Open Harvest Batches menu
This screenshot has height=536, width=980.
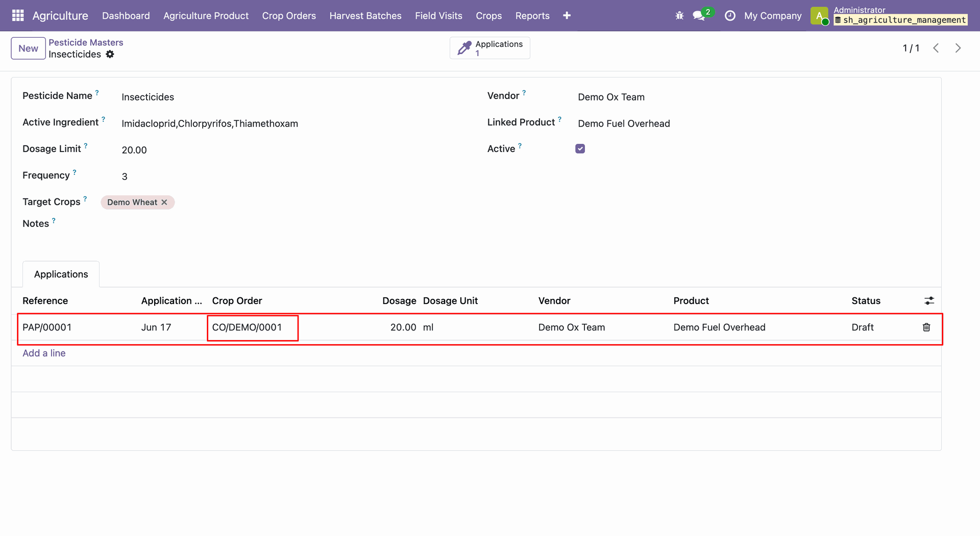pos(365,16)
